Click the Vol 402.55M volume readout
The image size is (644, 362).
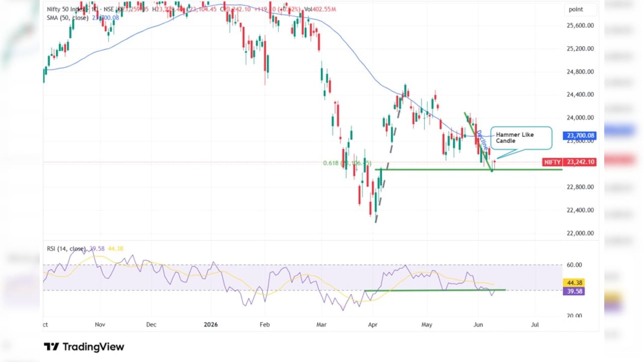click(319, 9)
